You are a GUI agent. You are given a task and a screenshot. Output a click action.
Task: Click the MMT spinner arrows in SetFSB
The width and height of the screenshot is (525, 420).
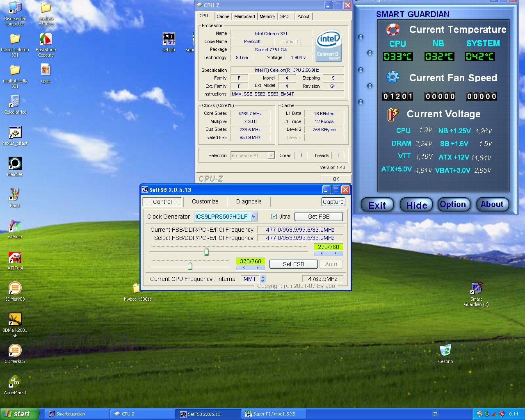coord(263,279)
